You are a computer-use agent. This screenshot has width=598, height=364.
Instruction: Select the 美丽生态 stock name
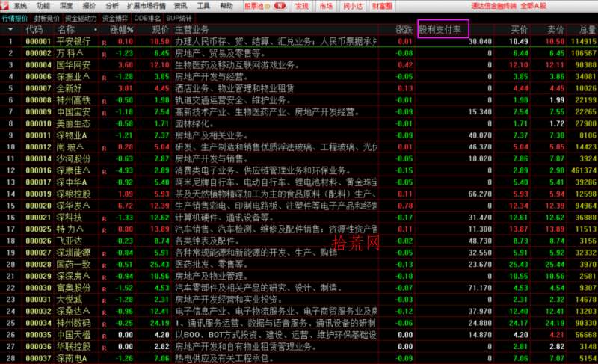pos(73,124)
